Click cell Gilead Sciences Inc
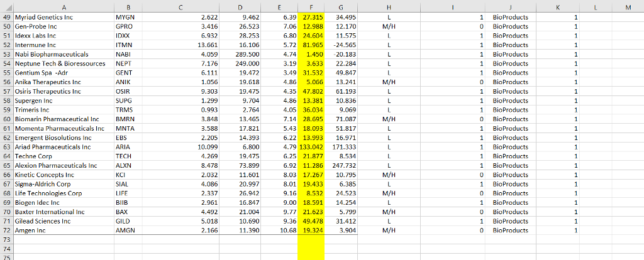The width and height of the screenshot is (644, 260). point(64,221)
